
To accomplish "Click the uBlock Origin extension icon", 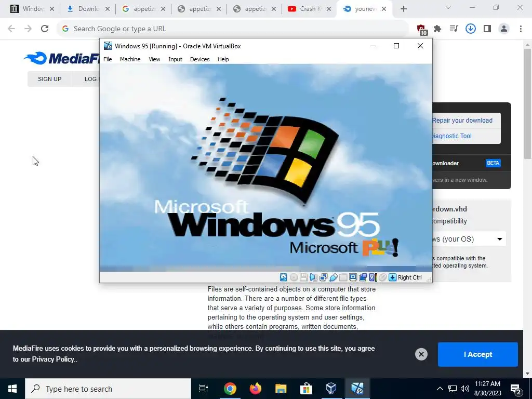I will tap(421, 29).
